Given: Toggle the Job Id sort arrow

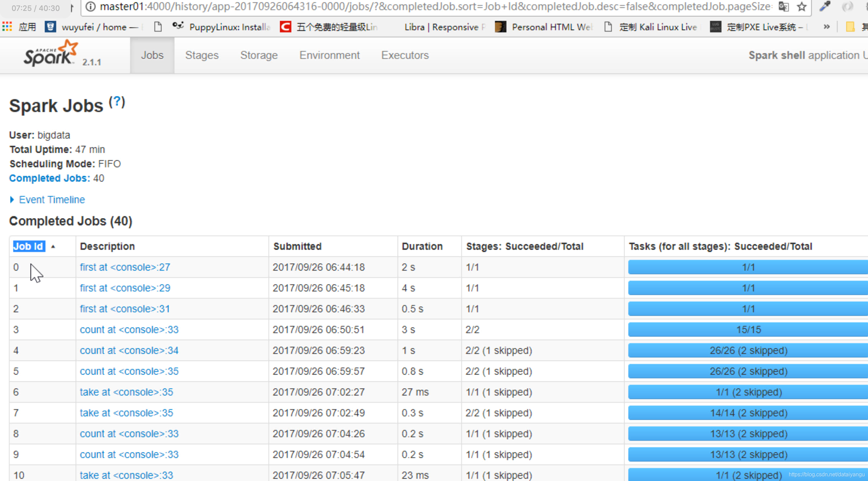Looking at the screenshot, I should coord(53,247).
